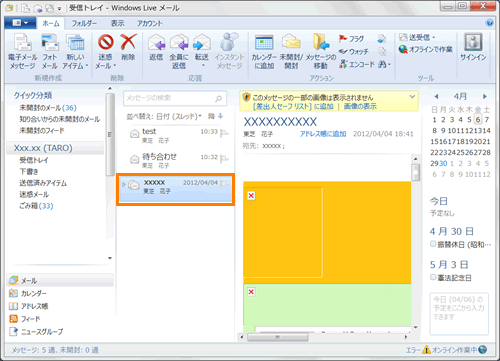500x361 pixels.
Task: Open the 並べ替え: 日付 (スレッド) dropdown
Action: pyautogui.click(x=164, y=116)
